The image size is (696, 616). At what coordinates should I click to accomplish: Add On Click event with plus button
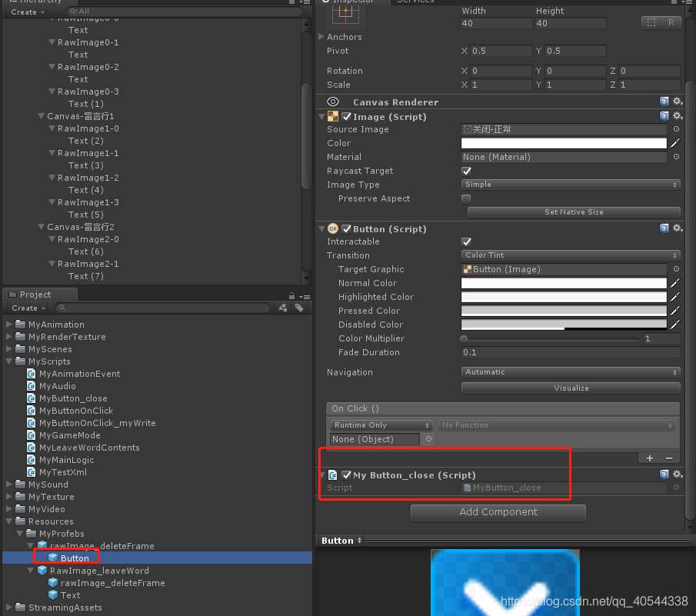[x=649, y=458]
